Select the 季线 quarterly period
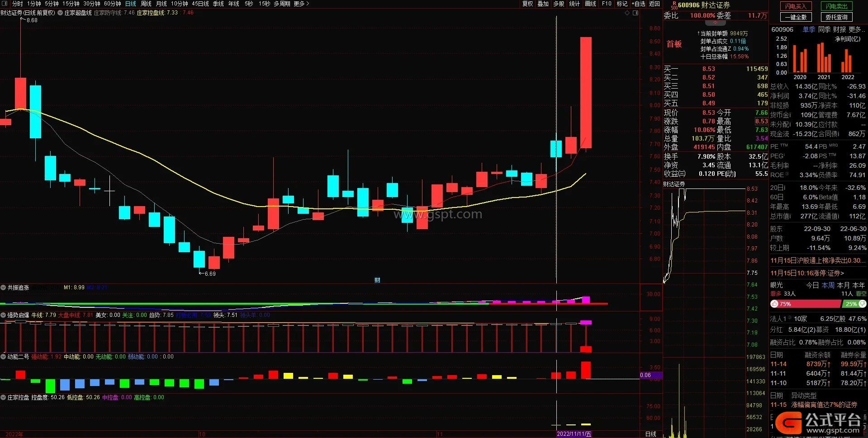Viewport: 868px width, 438px height. pos(218,4)
